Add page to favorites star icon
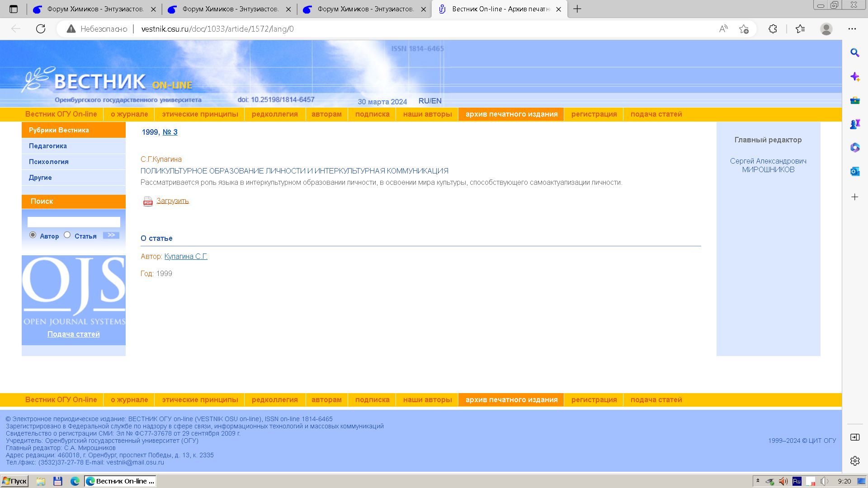The width and height of the screenshot is (868, 488). pos(744,29)
